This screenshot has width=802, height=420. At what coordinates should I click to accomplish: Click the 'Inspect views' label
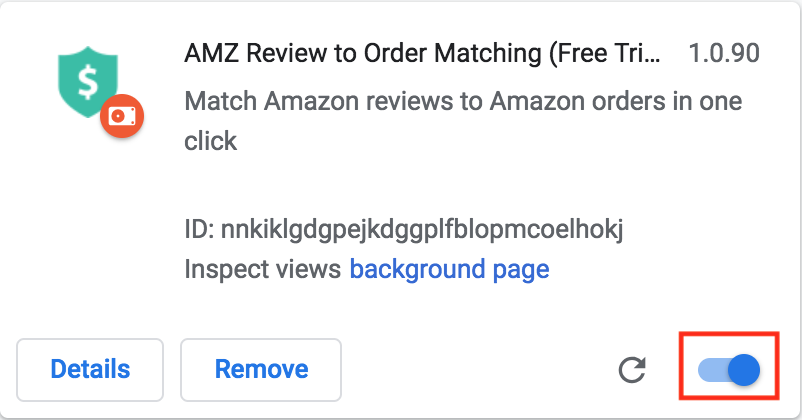coord(262,269)
